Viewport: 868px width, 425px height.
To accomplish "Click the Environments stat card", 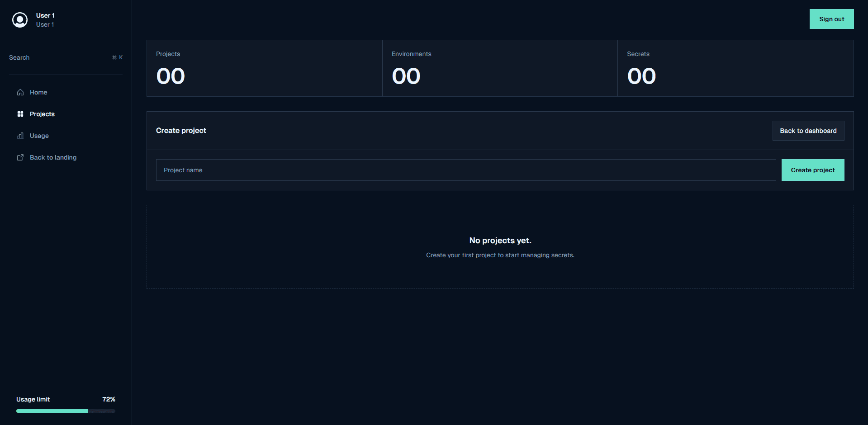I will point(499,68).
